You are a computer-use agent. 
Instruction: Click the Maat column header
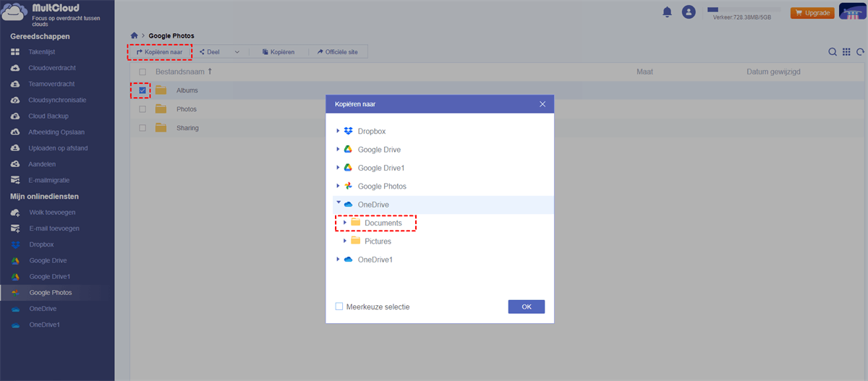(644, 72)
